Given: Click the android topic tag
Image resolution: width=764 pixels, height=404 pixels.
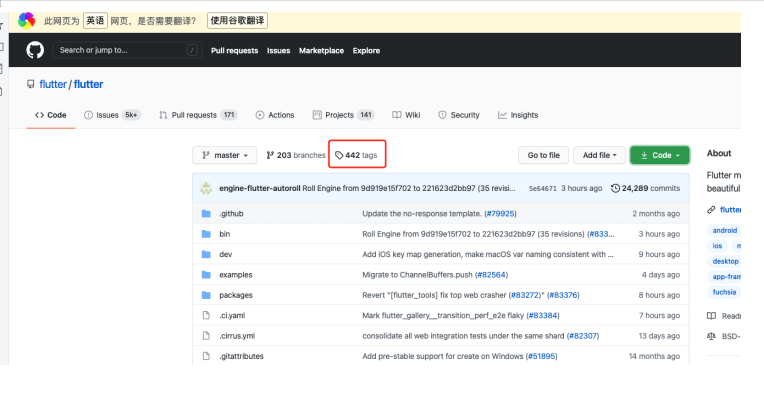Looking at the screenshot, I should pos(725,231).
